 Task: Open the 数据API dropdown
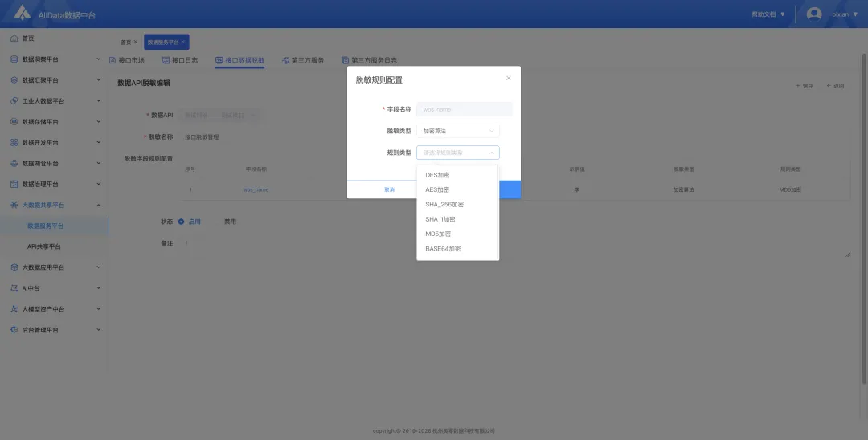pos(219,115)
